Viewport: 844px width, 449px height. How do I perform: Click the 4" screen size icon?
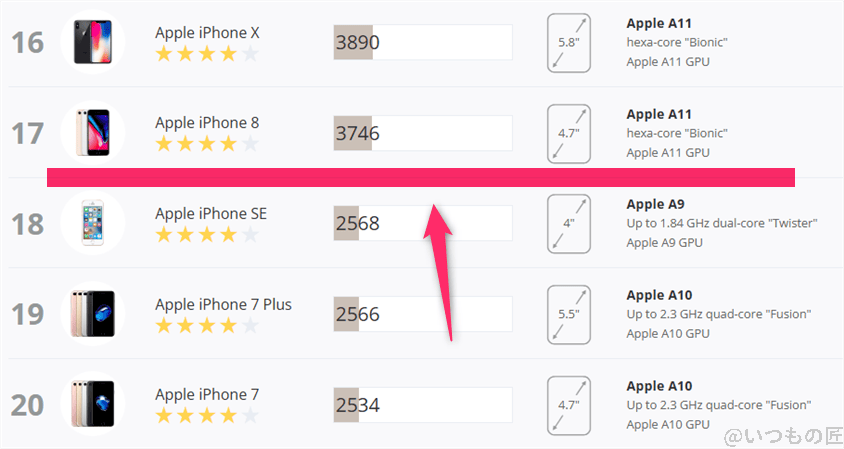click(568, 223)
